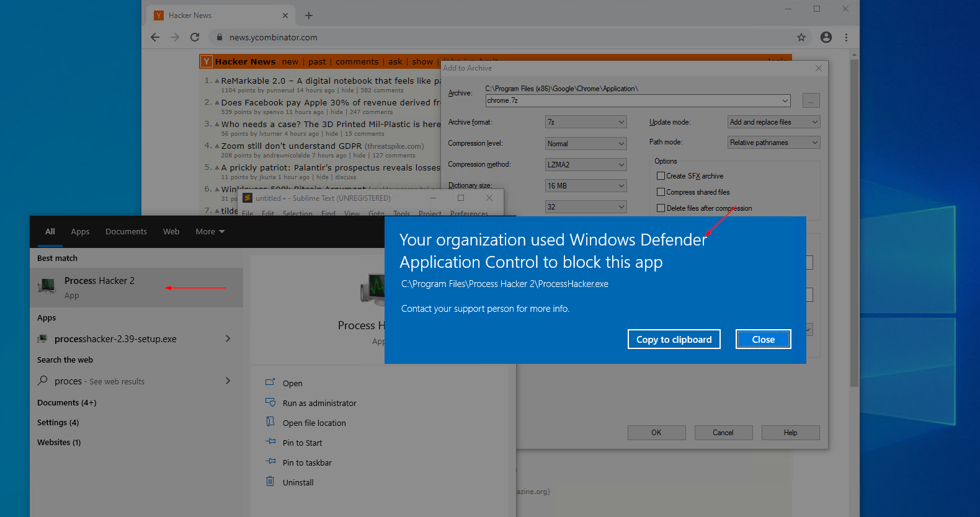Expand the Compression level Normal dropdown

(586, 143)
